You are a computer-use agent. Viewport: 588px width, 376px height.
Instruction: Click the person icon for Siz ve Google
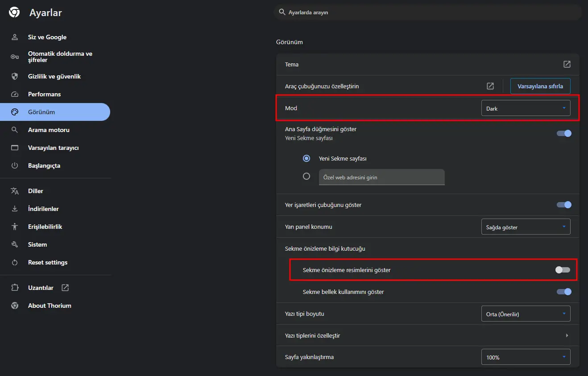[x=15, y=37]
